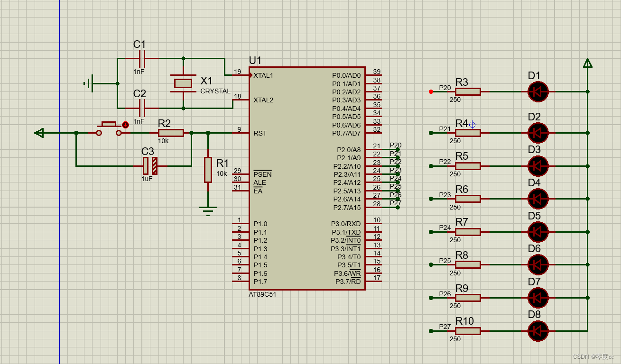The width and height of the screenshot is (621, 364).
Task: Select resistor R2 symbol
Action: 171,133
